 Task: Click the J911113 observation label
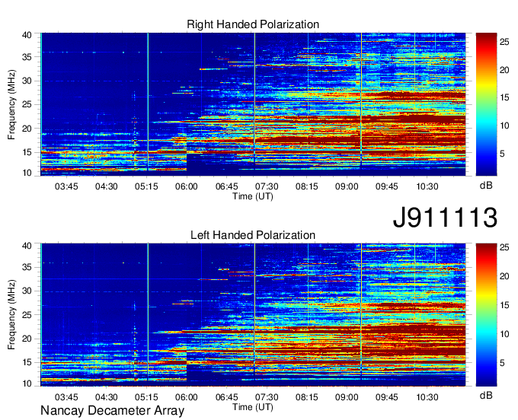pos(445,218)
